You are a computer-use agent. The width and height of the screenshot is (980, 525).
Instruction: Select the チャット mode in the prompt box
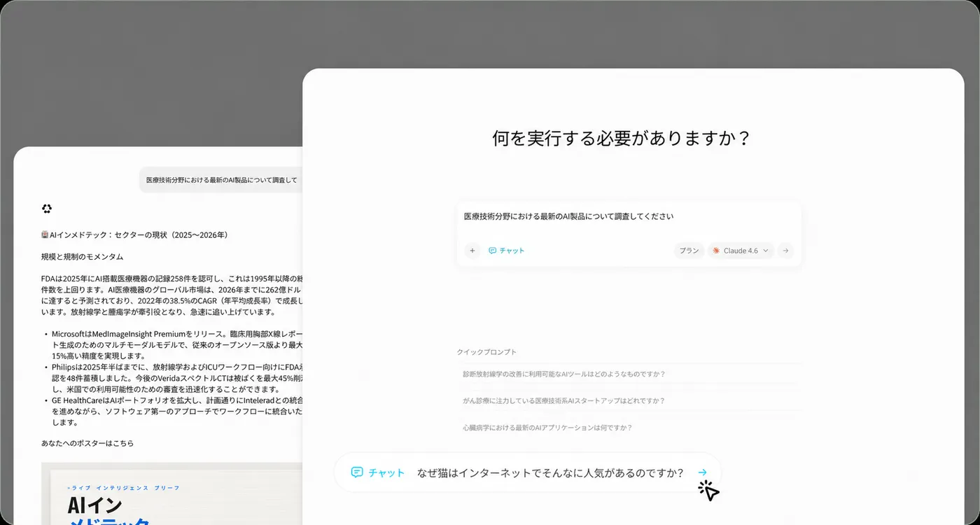[x=506, y=251]
